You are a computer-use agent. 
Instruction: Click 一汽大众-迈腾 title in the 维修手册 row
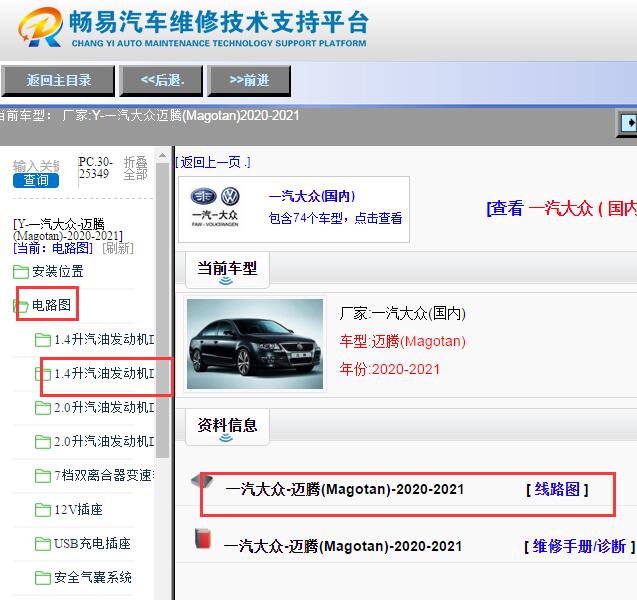pyautogui.click(x=343, y=546)
